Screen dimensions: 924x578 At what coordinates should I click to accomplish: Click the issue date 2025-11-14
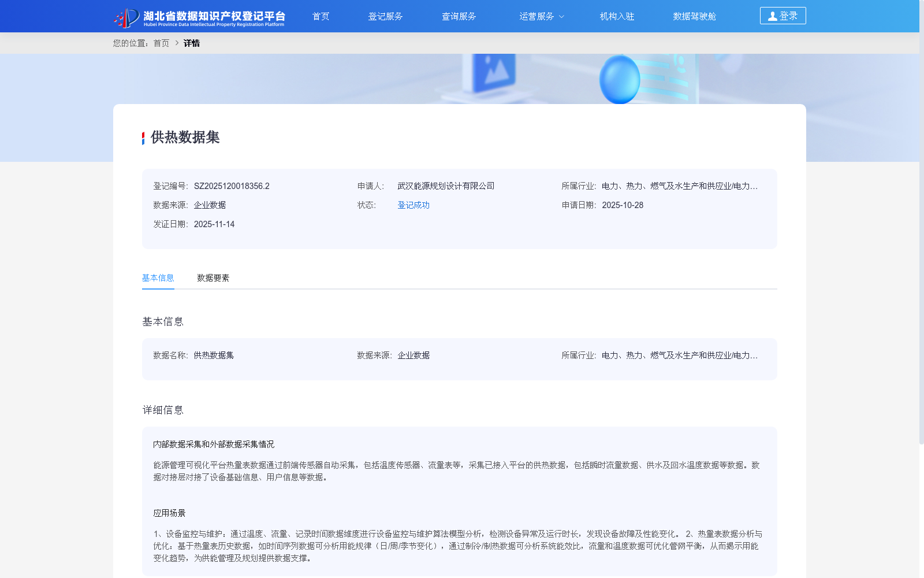pos(214,224)
